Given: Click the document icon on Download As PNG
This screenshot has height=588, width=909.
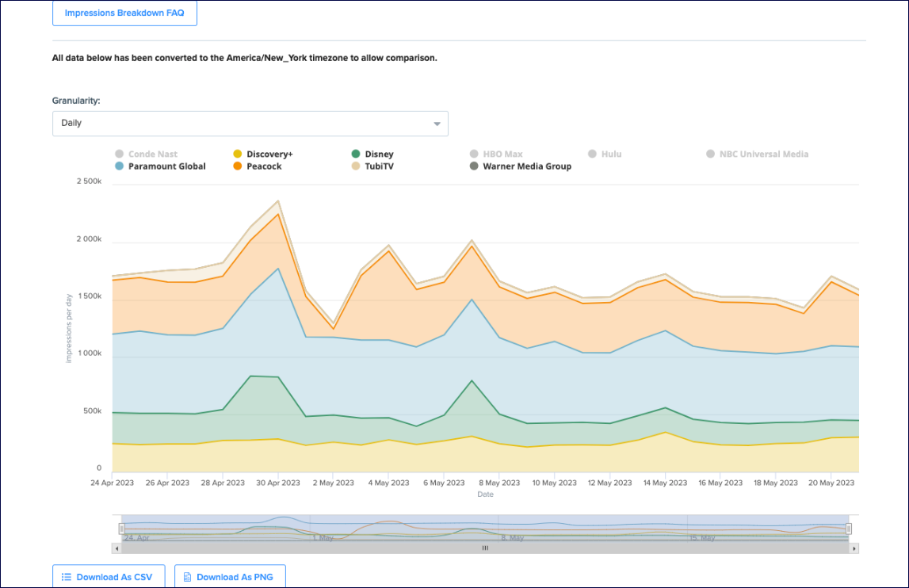Looking at the screenshot, I should (188, 576).
